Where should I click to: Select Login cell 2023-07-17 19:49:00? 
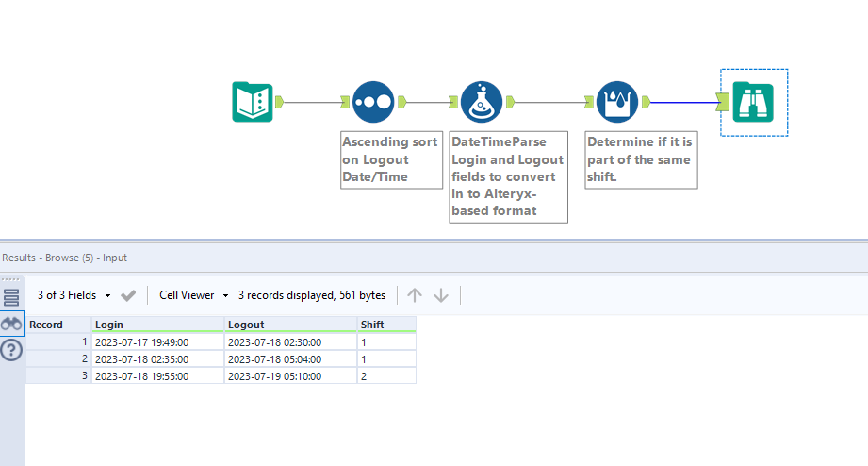click(157, 342)
